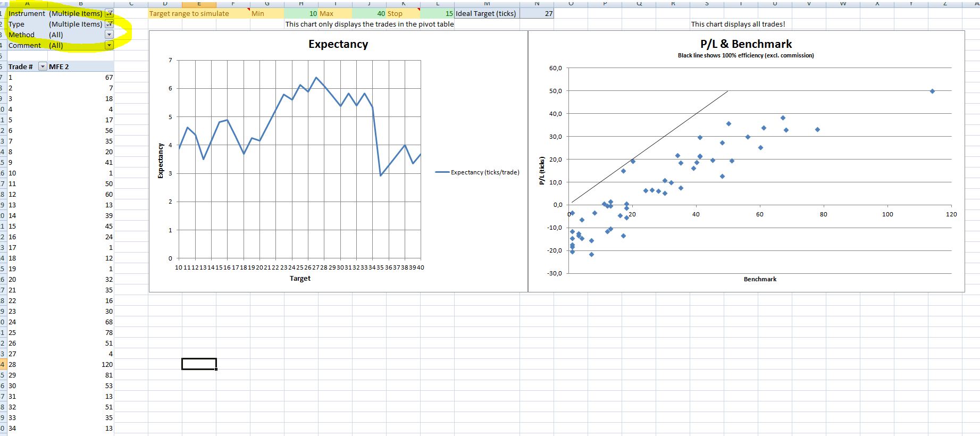Click the Stop label cell

[403, 13]
